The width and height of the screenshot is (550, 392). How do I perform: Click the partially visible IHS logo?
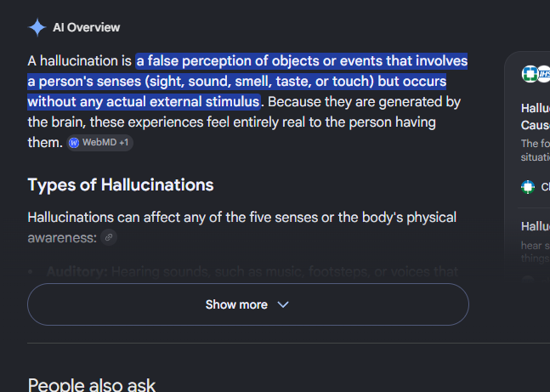click(x=544, y=74)
